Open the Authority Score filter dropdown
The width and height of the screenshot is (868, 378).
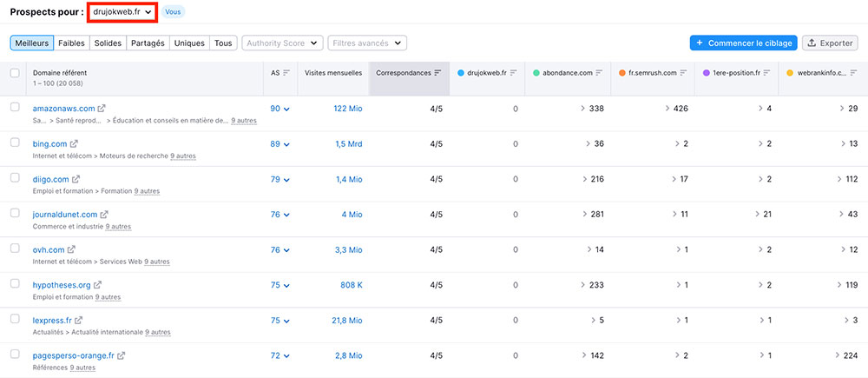[282, 43]
